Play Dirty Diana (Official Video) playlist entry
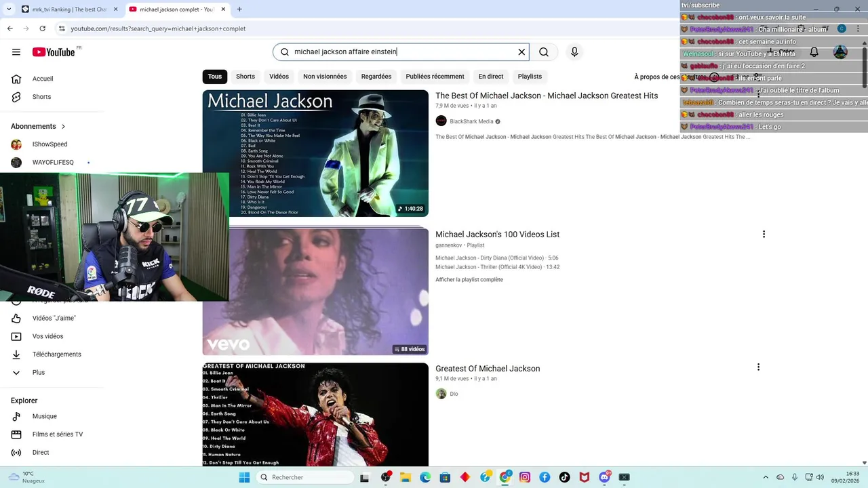 point(496,258)
